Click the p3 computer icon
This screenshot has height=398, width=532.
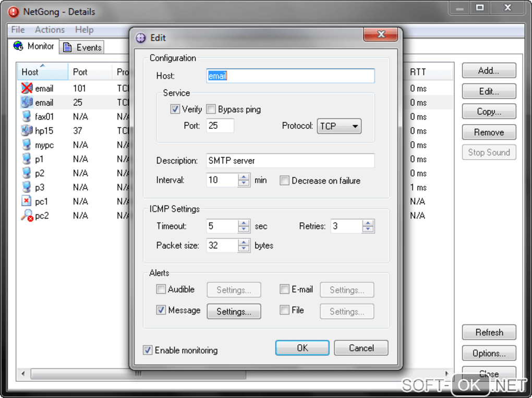[x=27, y=187]
